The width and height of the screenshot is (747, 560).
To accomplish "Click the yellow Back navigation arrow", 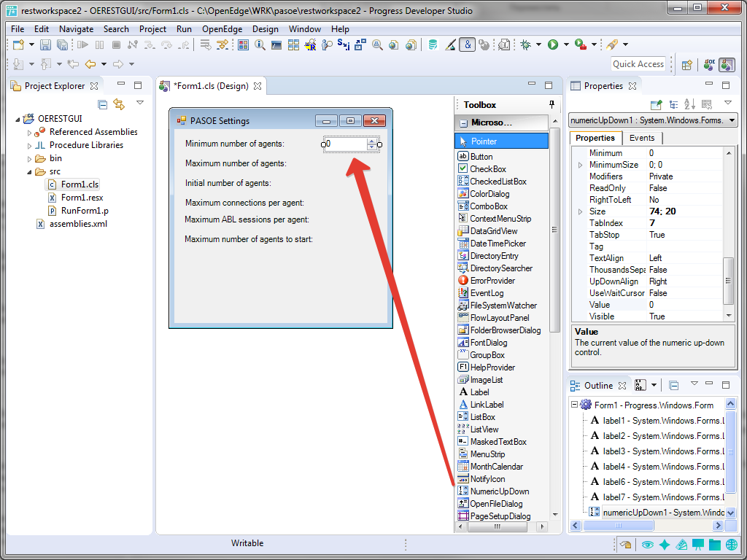I will point(90,64).
